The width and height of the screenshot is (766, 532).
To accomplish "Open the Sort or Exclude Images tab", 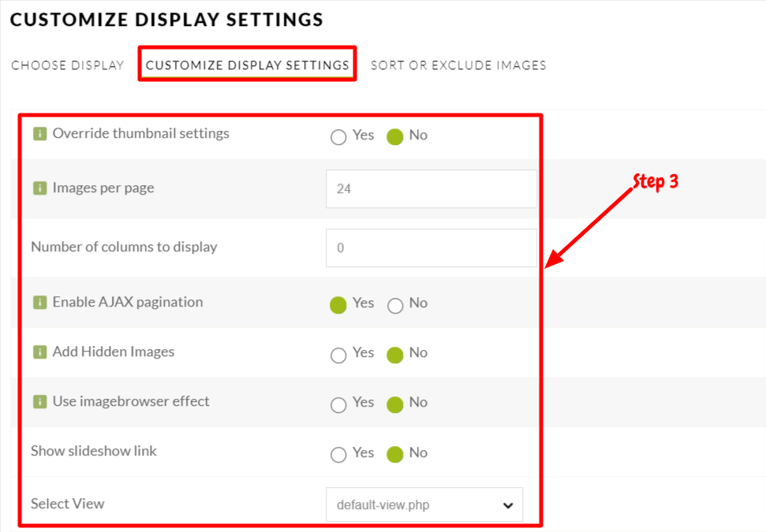I will tap(458, 65).
